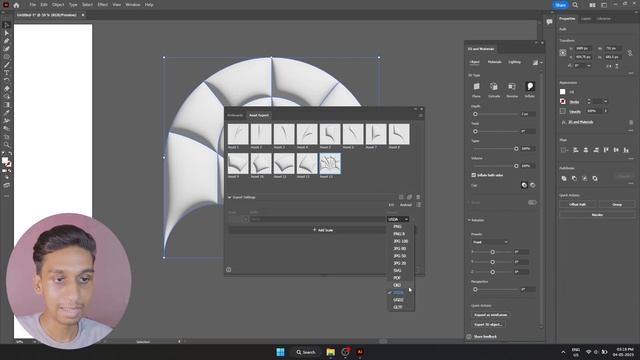Click the suffix input field
640x360 pixels.
pyautogui.click(x=317, y=219)
